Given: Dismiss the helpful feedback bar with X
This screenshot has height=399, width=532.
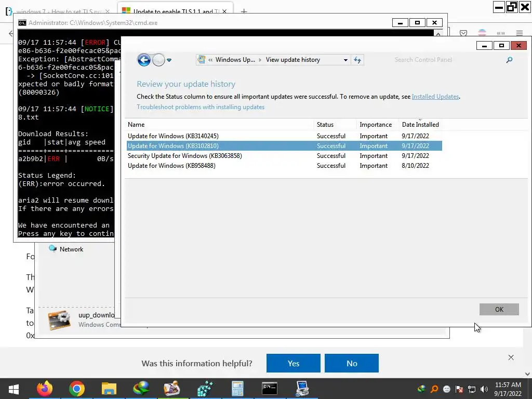Looking at the screenshot, I should point(511,357).
